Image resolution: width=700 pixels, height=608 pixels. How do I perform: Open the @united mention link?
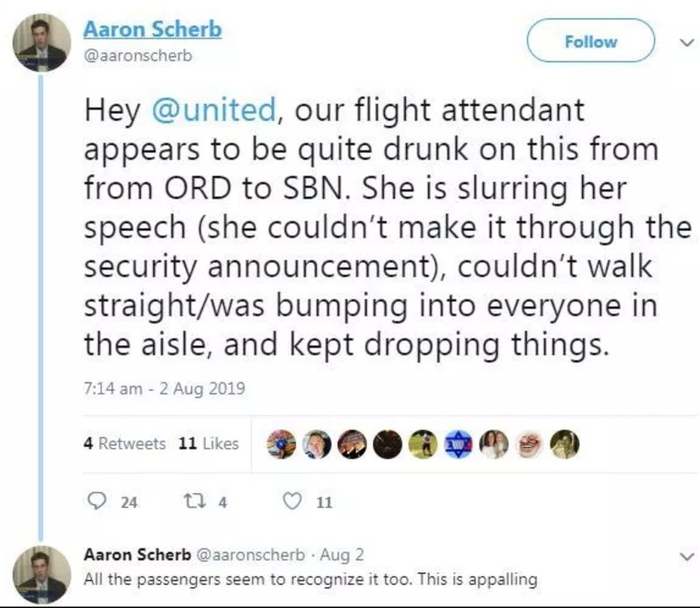(213, 110)
